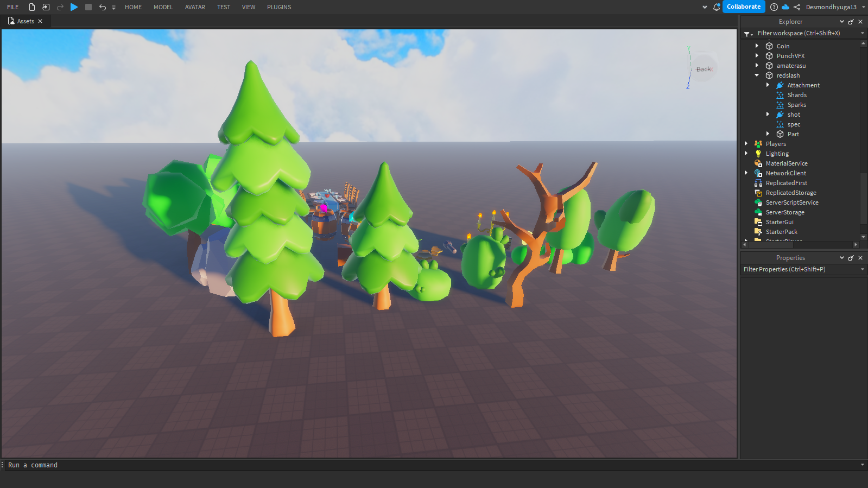The height and width of the screenshot is (488, 868).
Task: Select the shot item in Explorer
Action: pyautogui.click(x=794, y=115)
